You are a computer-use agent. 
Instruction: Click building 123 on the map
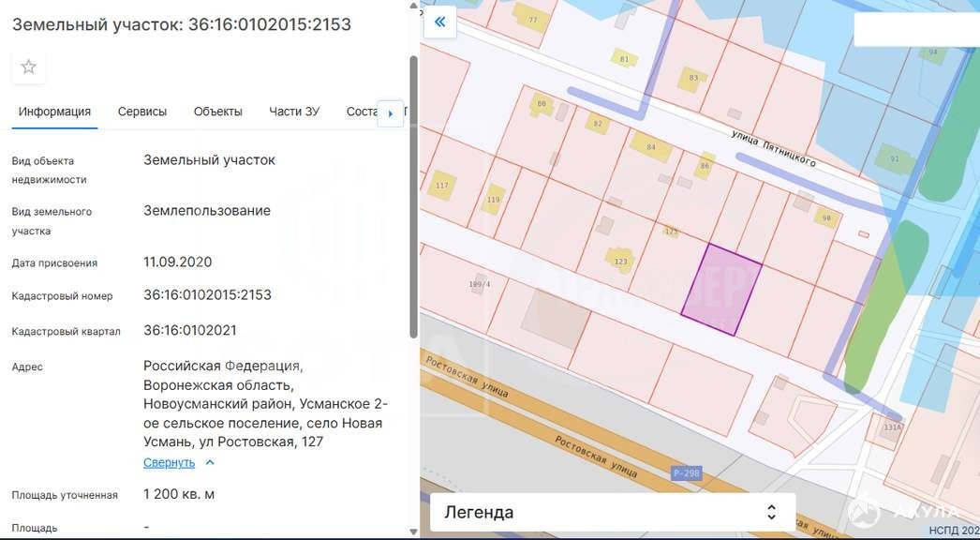coord(620,260)
